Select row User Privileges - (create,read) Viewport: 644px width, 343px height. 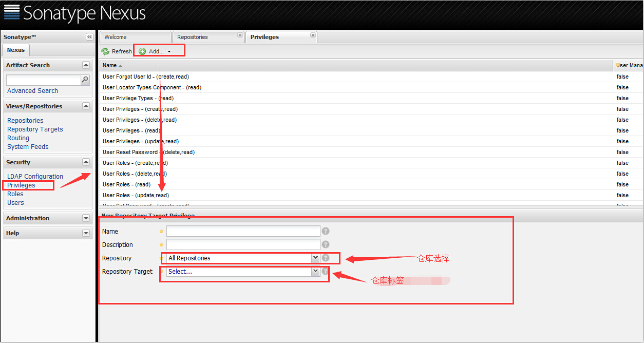coord(371,109)
